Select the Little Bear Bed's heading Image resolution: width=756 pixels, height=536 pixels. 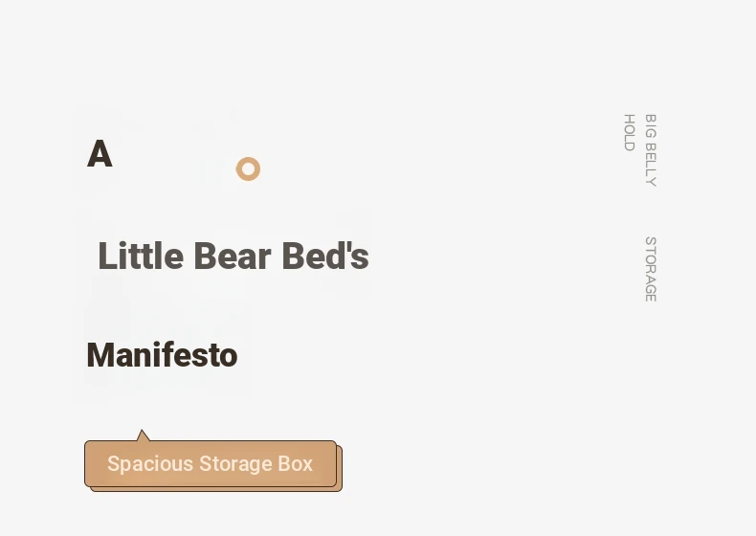pos(233,257)
